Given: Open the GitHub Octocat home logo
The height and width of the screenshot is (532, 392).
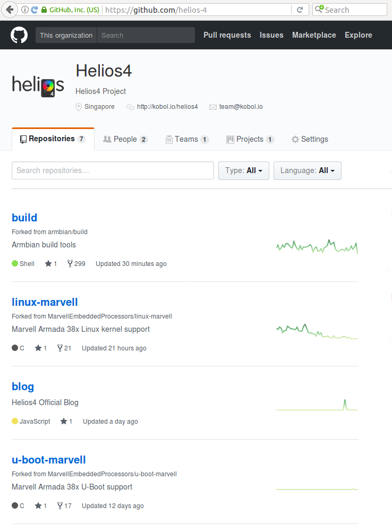Looking at the screenshot, I should pos(19,35).
